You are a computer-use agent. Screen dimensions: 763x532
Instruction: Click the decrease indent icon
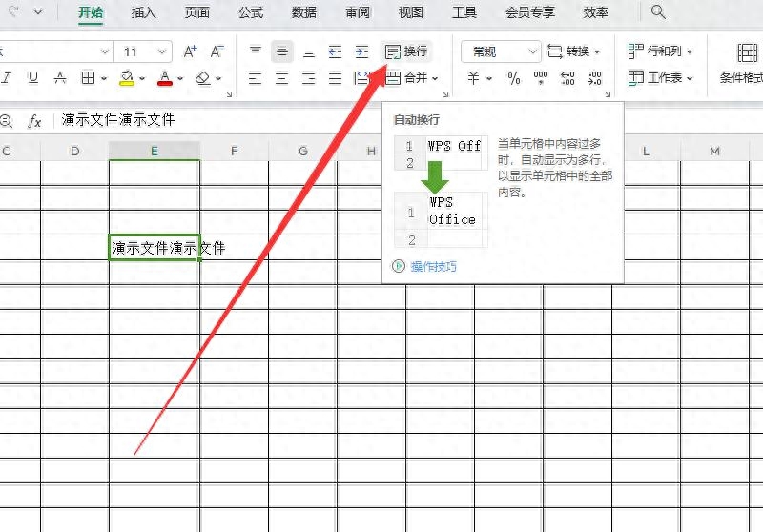click(x=335, y=51)
